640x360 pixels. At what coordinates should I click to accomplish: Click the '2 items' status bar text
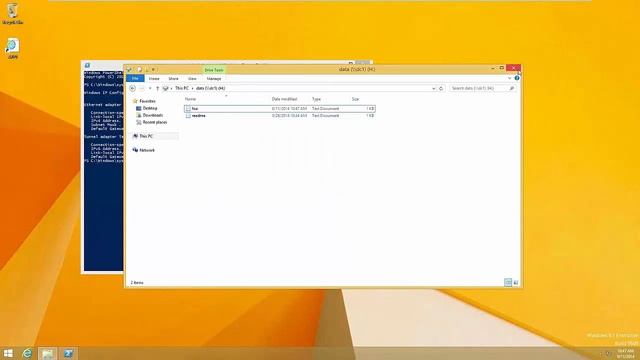pyautogui.click(x=137, y=282)
